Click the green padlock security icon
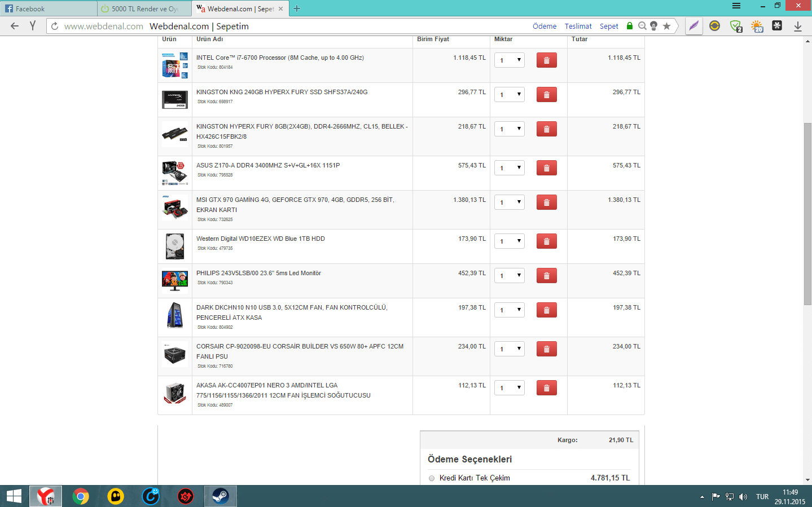 click(630, 26)
